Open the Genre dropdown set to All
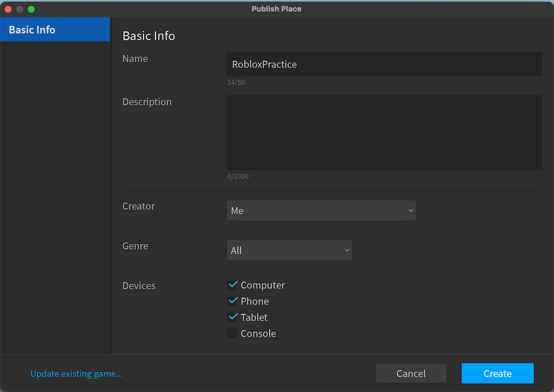This screenshot has height=392, width=554. (x=289, y=250)
